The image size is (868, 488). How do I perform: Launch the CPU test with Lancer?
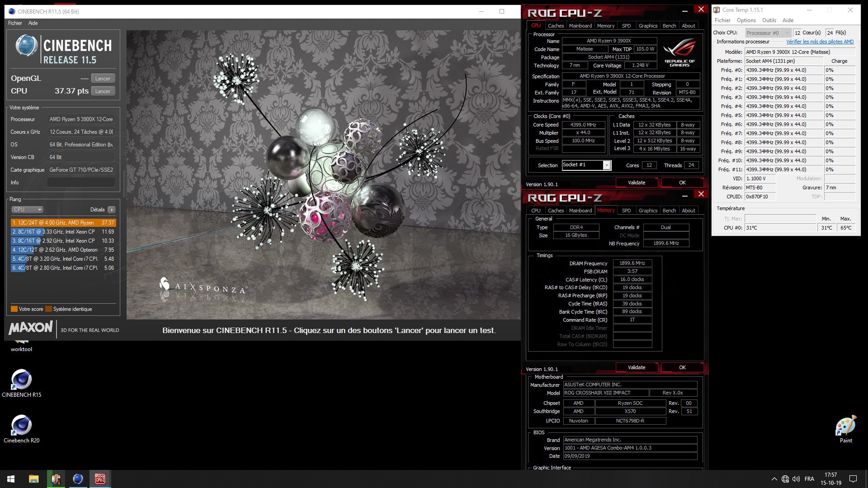(x=103, y=91)
